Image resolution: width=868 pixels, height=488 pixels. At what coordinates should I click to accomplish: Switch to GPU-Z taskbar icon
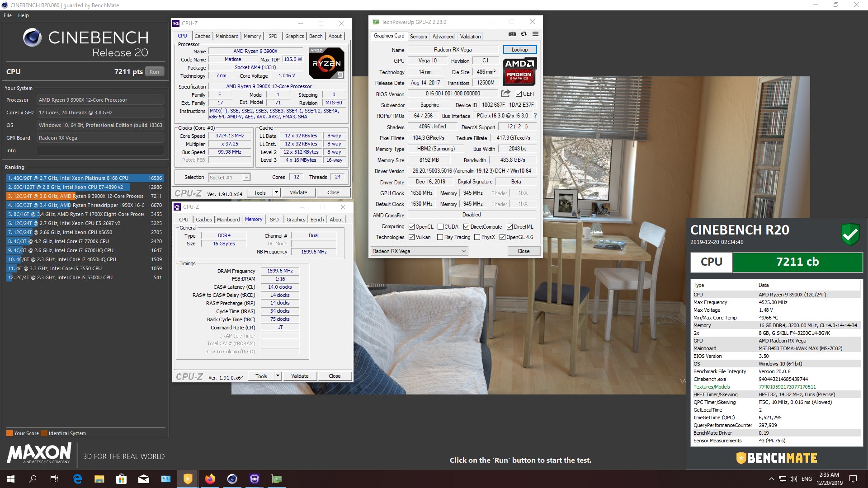[277, 479]
